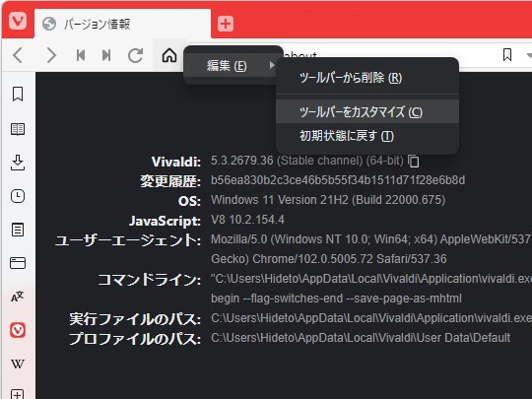Image resolution: width=532 pixels, height=399 pixels.
Task: Click the ユーザーエージェント label
Action: (x=128, y=240)
